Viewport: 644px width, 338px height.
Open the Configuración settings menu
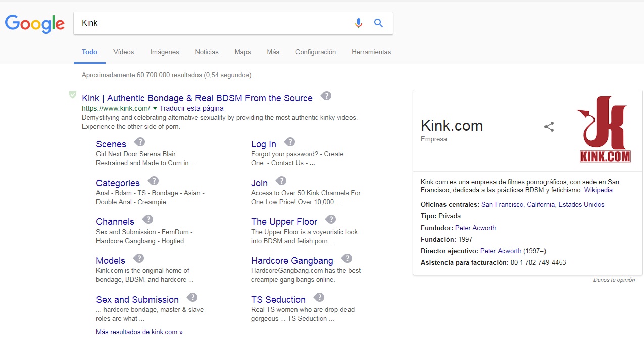pyautogui.click(x=315, y=52)
